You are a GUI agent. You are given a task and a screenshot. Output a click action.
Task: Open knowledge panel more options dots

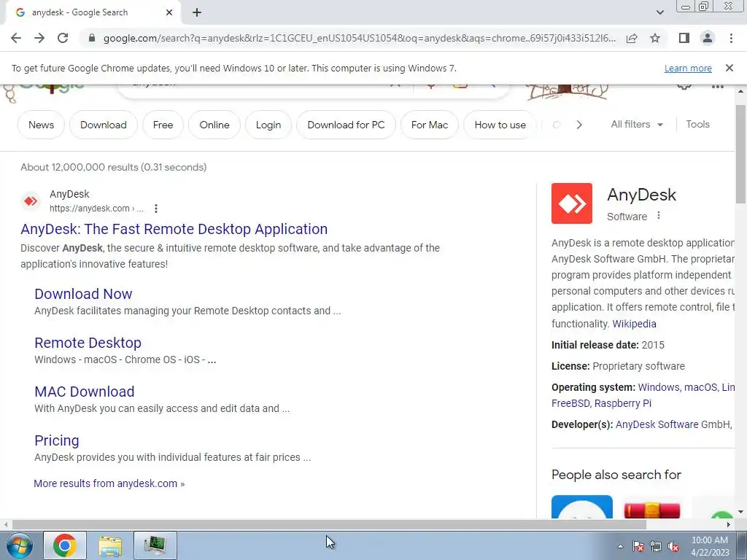point(659,216)
